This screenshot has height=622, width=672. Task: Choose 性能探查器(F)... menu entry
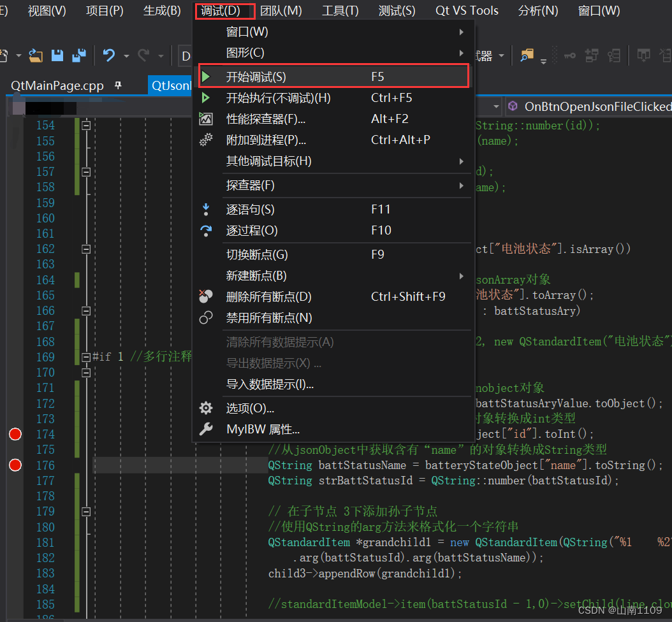point(335,119)
